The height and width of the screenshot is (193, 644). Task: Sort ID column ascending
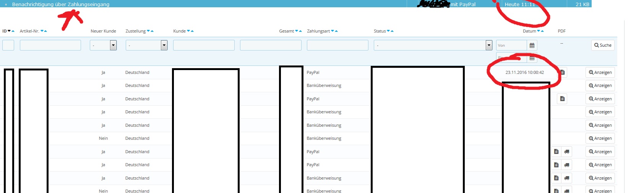coord(13,31)
